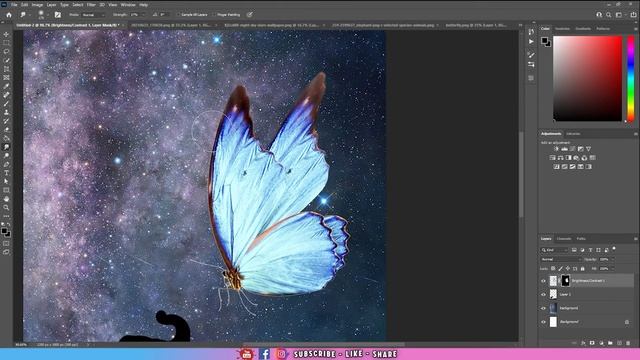Create new group folder in Layers panel
This screenshot has height=360, width=640.
(610, 343)
